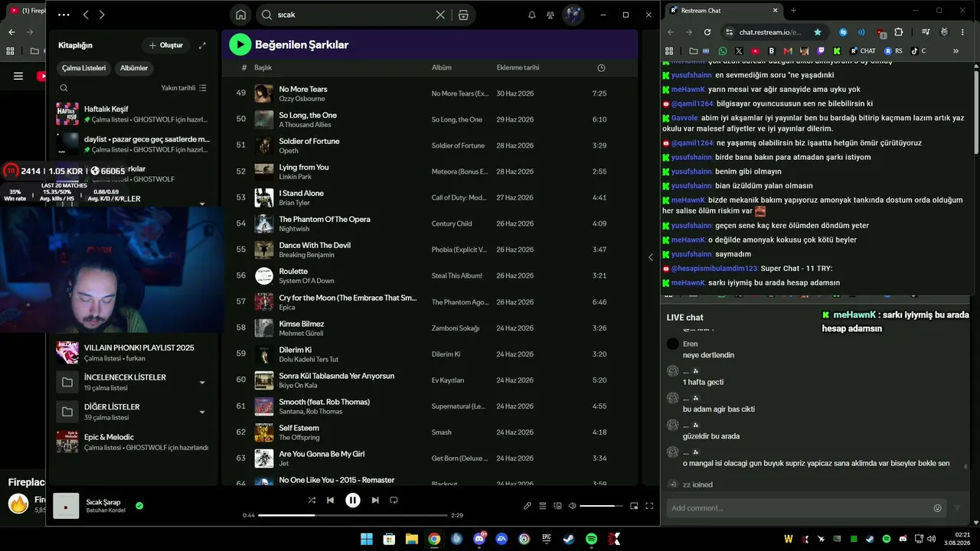Toggle liked status for Sıcak Şarap
This screenshot has height=551, width=980.
tap(139, 506)
